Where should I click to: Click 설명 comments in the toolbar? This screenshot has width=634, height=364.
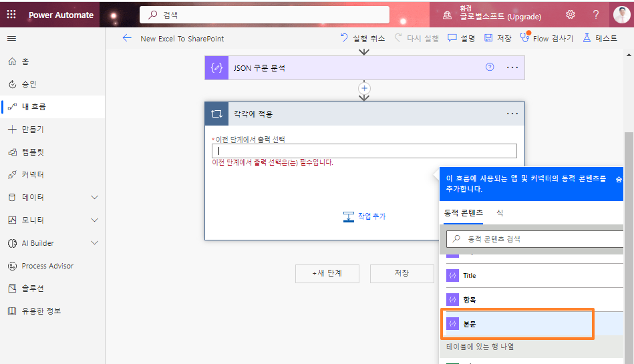[461, 38]
